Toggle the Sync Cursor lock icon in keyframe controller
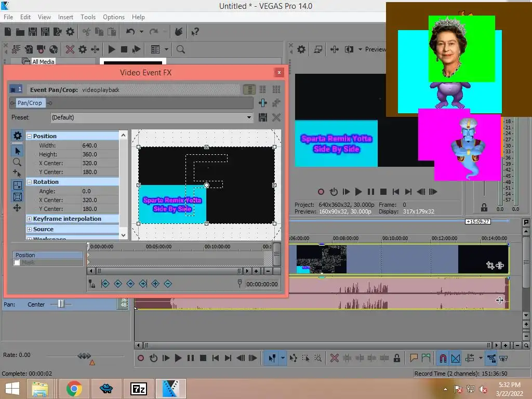 pos(92,284)
